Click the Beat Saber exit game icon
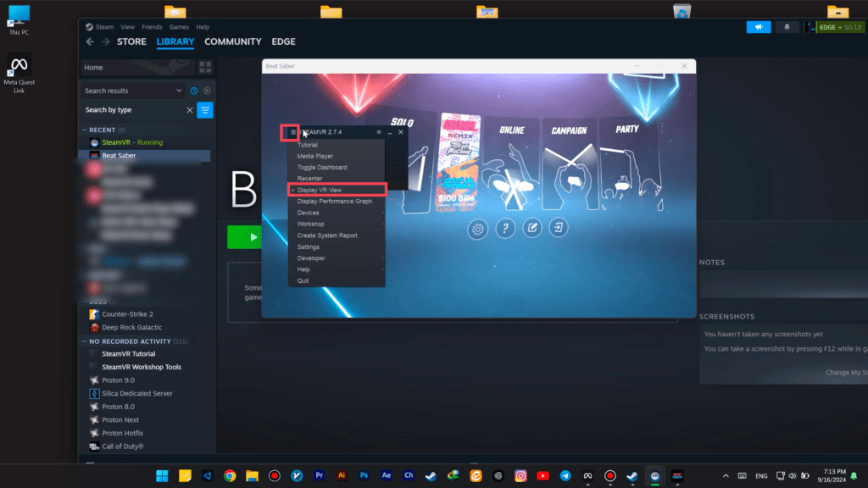The width and height of the screenshot is (868, 488). pos(559,229)
